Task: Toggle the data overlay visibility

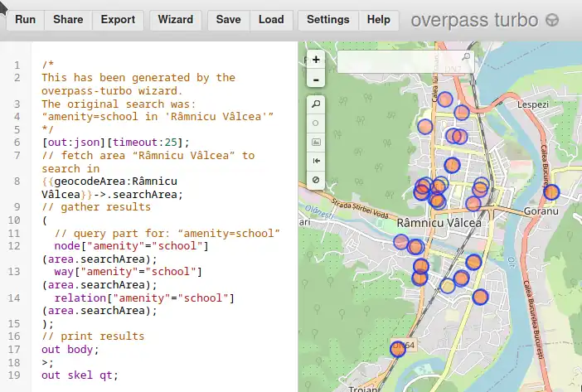Action: [315, 180]
